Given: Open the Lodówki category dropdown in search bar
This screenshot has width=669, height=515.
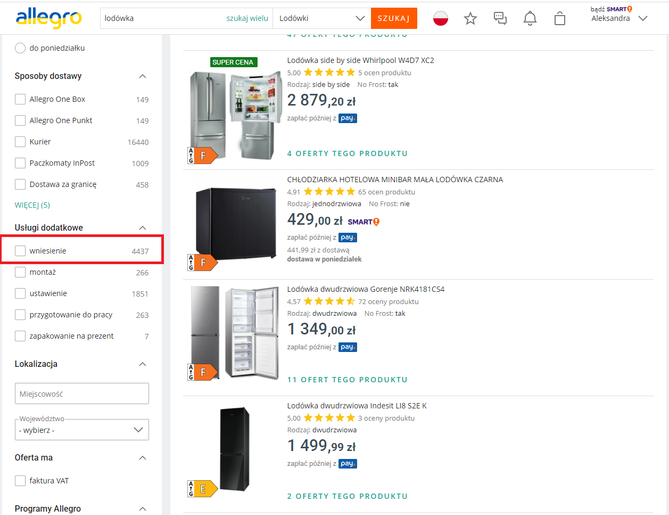Looking at the screenshot, I should 321,18.
